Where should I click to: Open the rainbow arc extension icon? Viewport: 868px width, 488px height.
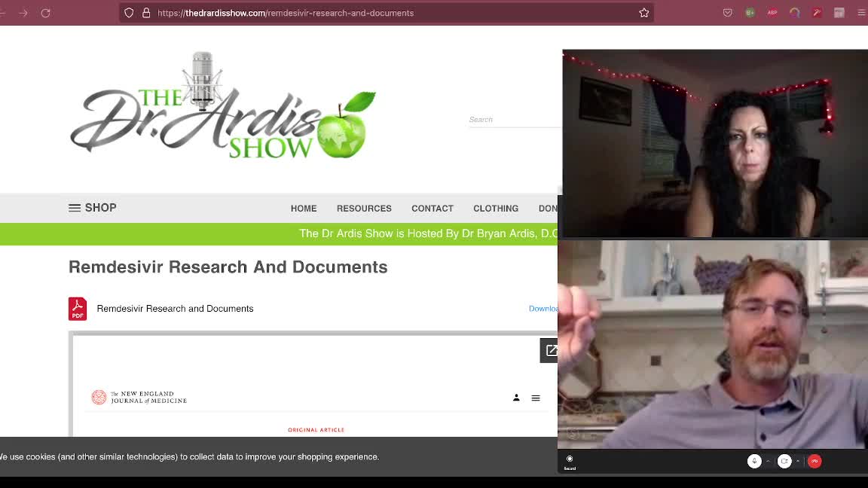tap(794, 12)
